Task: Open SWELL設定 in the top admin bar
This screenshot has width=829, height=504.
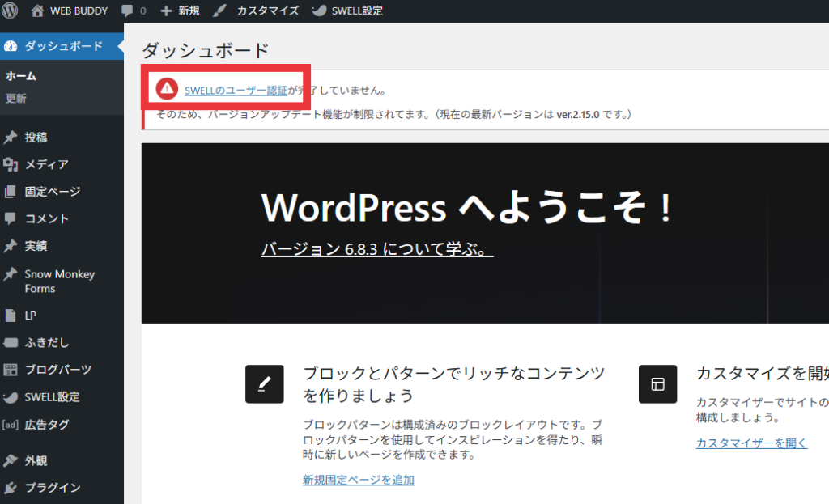Action: point(346,11)
